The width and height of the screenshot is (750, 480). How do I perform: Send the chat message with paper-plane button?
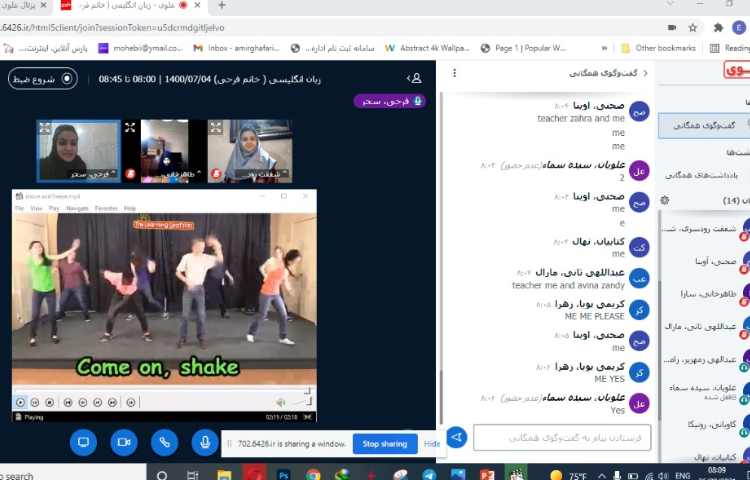(457, 437)
